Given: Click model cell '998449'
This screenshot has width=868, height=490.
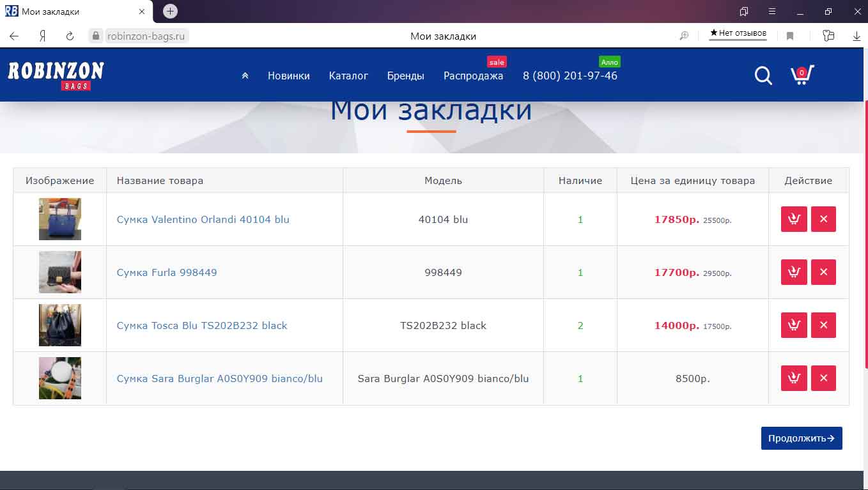Looking at the screenshot, I should [x=444, y=272].
